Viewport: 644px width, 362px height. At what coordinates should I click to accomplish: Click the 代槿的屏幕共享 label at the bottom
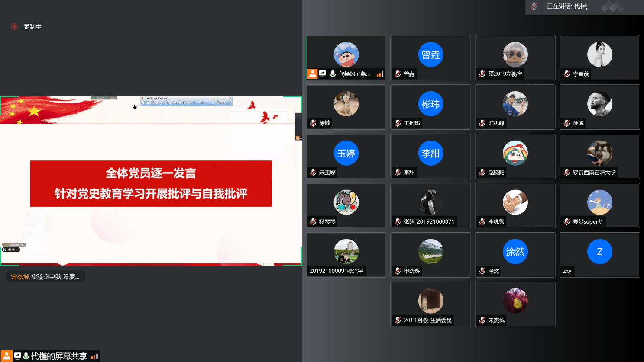(x=59, y=356)
